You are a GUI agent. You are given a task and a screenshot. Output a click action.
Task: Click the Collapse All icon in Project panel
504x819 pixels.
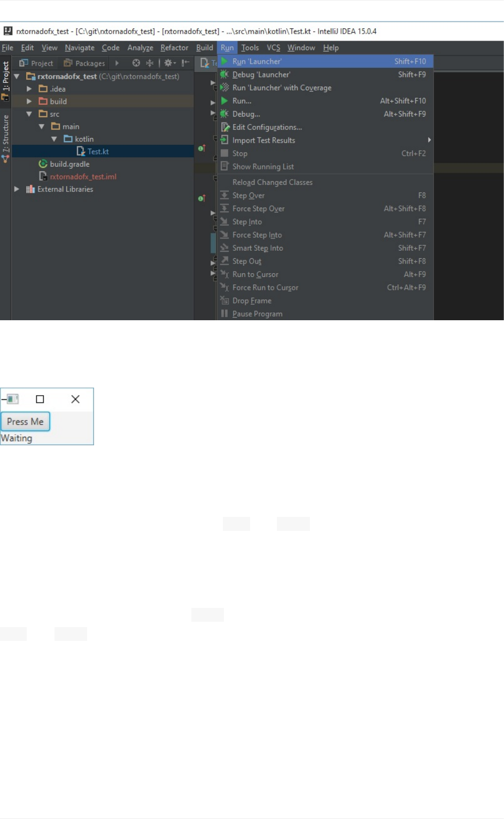click(150, 63)
